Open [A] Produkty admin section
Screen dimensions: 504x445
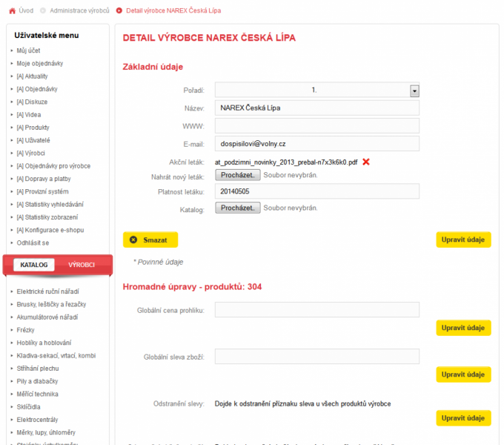click(33, 128)
